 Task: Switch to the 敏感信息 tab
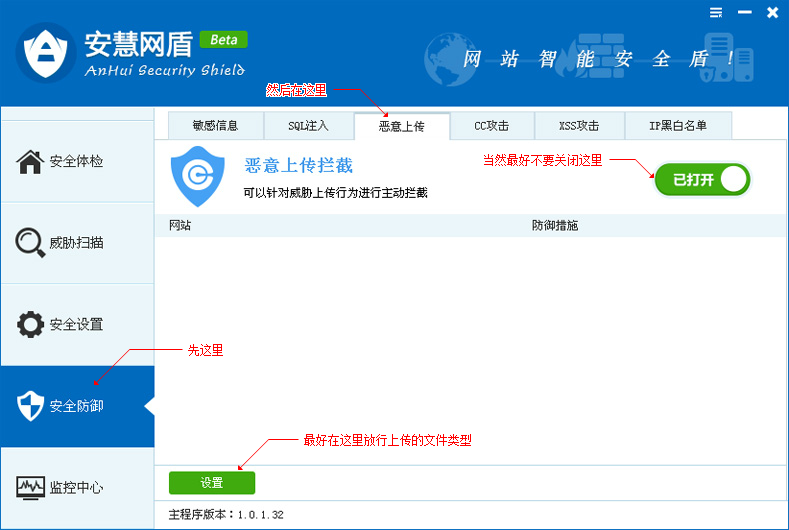click(215, 126)
